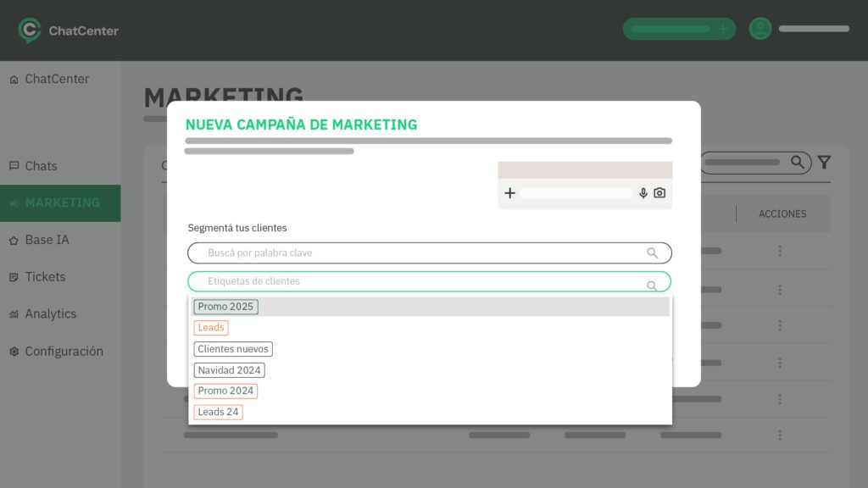Click the microphone icon in composer
The image size is (868, 488).
(x=643, y=193)
